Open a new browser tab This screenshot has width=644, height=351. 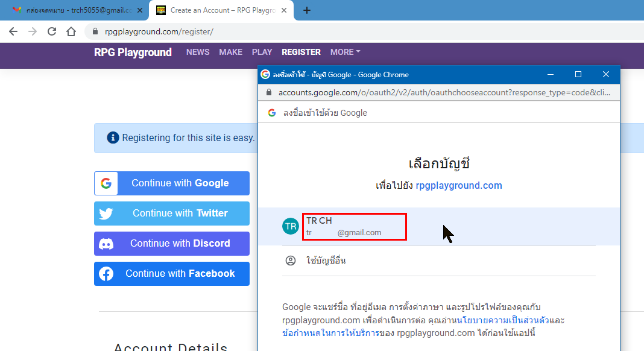point(306,10)
